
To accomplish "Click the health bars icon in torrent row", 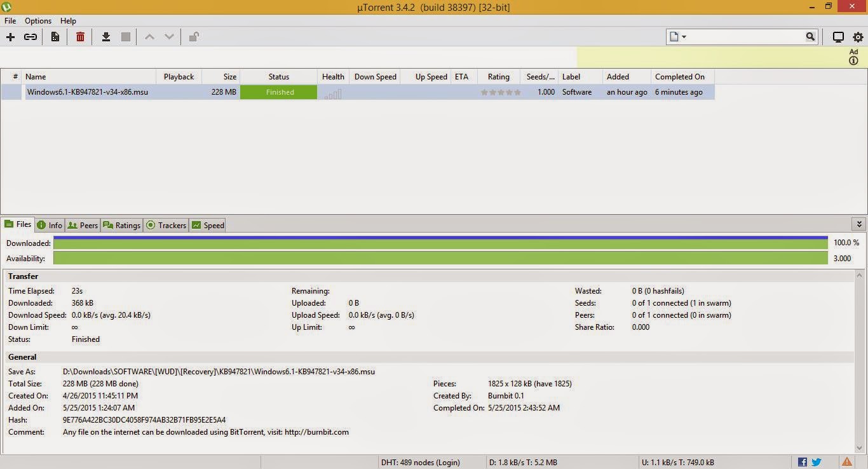I will (x=333, y=93).
